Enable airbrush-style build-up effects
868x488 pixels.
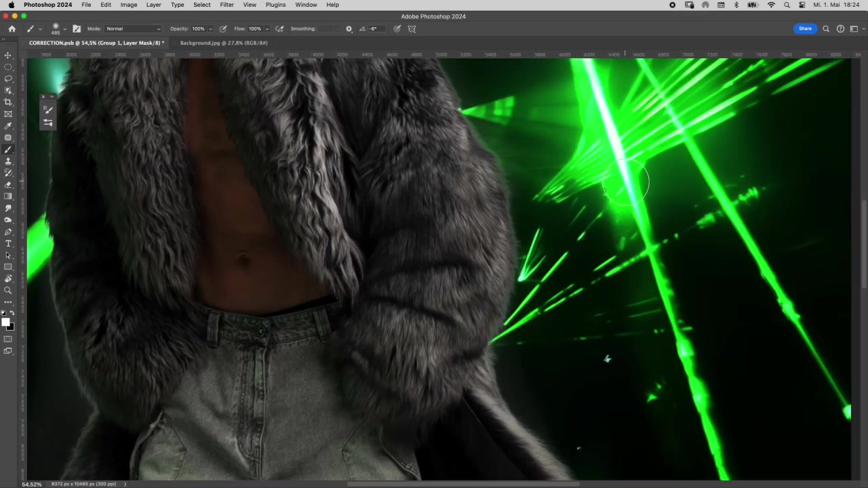click(x=279, y=29)
